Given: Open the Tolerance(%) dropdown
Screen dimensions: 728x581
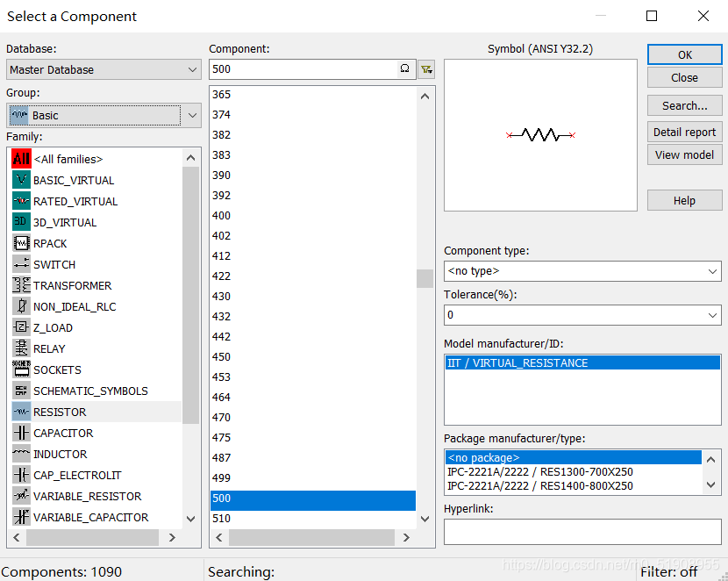Looking at the screenshot, I should coord(582,315).
